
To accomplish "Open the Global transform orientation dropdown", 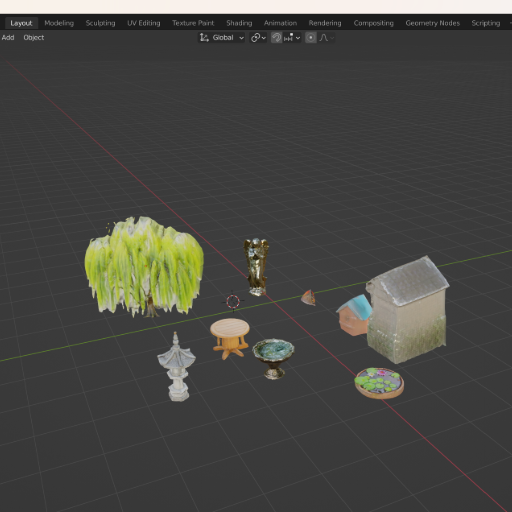I will 222,38.
